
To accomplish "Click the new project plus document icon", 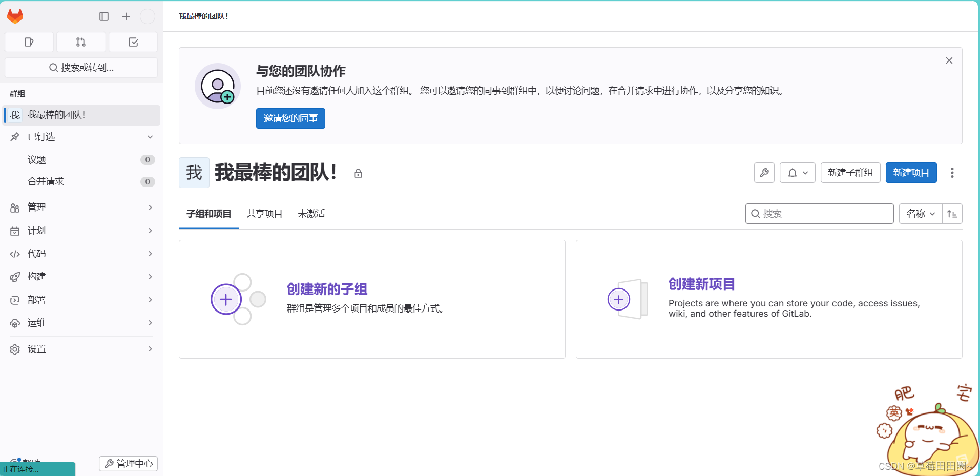I will point(627,299).
